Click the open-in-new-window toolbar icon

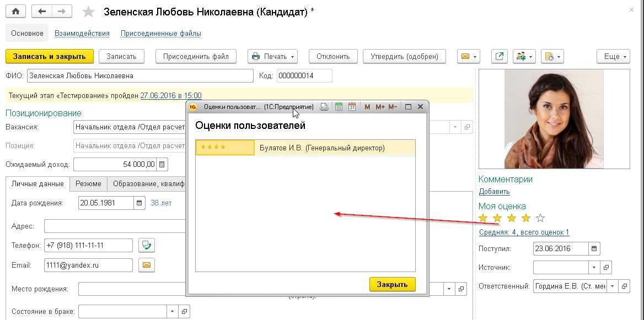click(500, 56)
